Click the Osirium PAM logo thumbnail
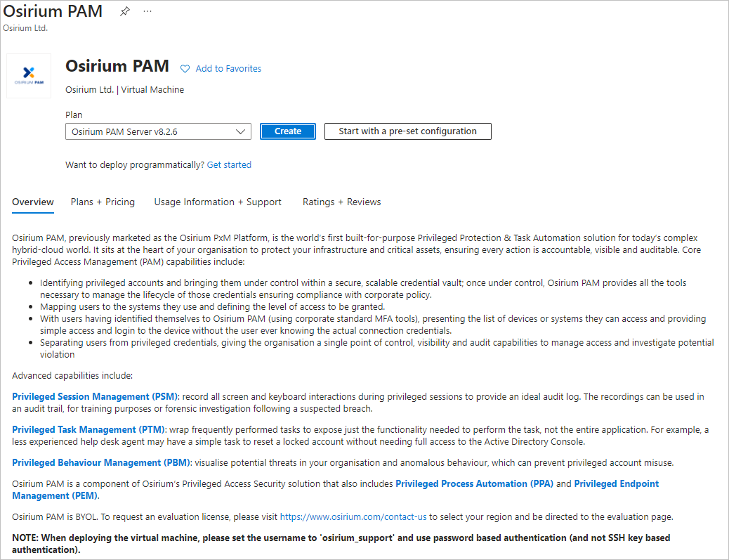Viewport: 729px width, 560px height. coord(28,75)
